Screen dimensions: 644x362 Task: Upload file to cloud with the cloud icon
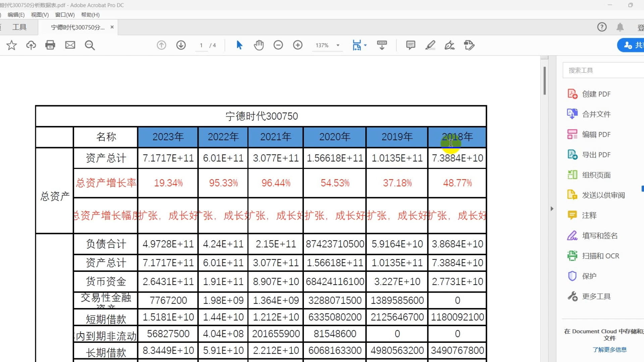tap(31, 45)
